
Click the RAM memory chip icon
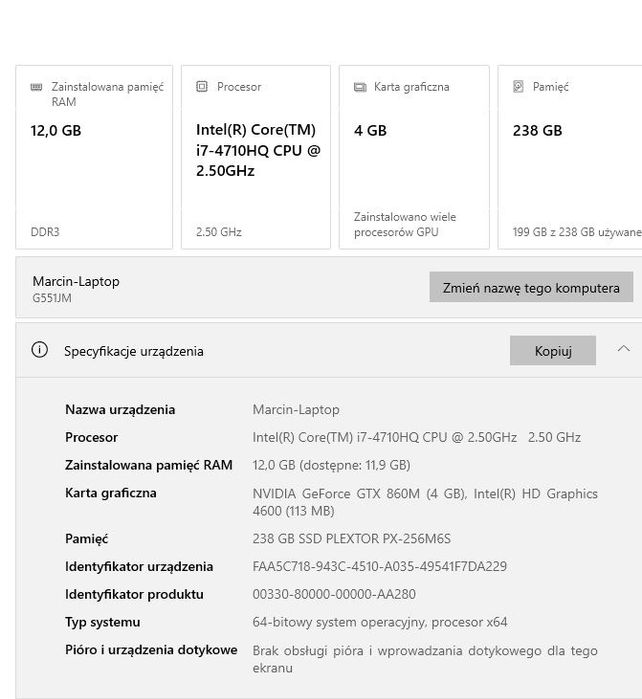[x=37, y=87]
